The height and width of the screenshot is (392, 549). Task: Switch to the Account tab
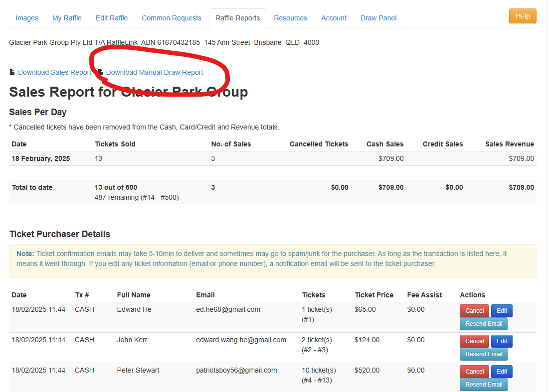334,18
